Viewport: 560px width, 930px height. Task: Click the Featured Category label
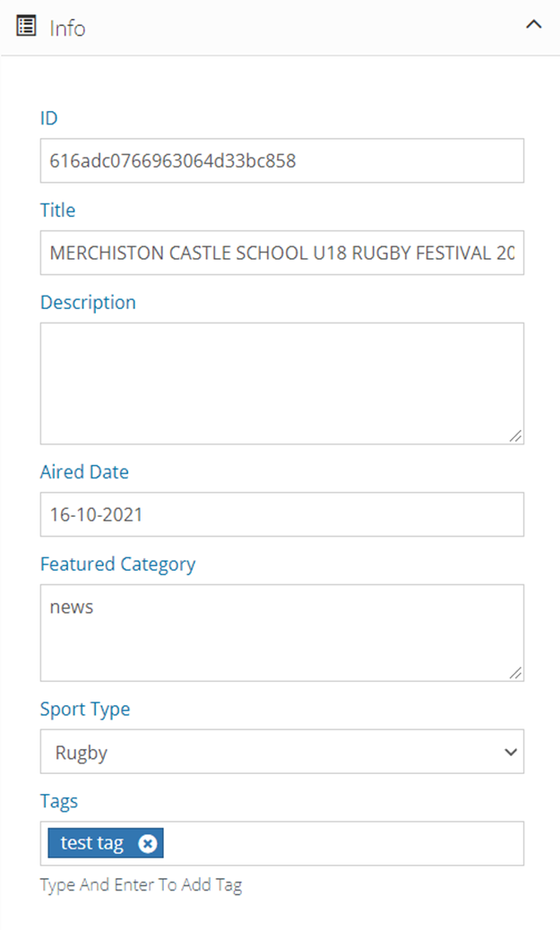click(x=117, y=564)
